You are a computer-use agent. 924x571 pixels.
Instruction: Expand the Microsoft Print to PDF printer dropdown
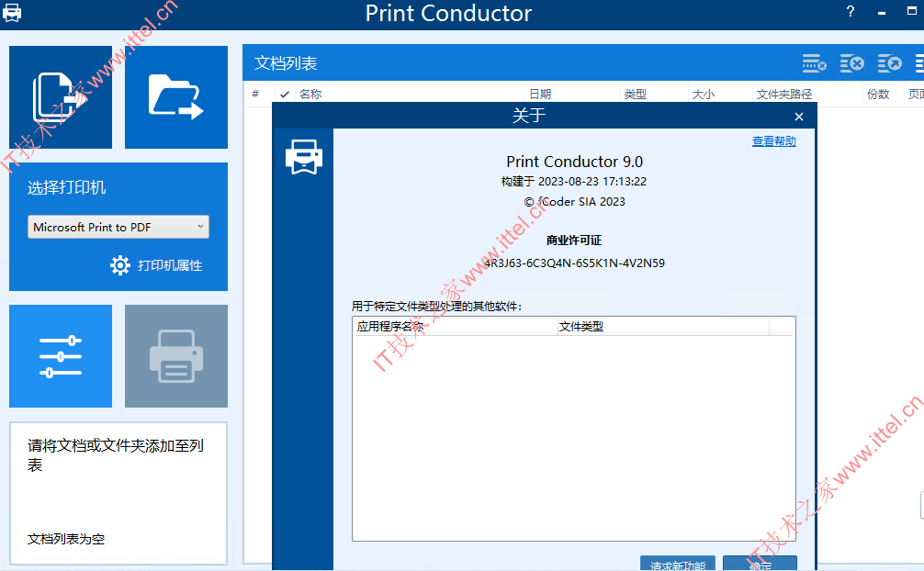click(x=118, y=227)
